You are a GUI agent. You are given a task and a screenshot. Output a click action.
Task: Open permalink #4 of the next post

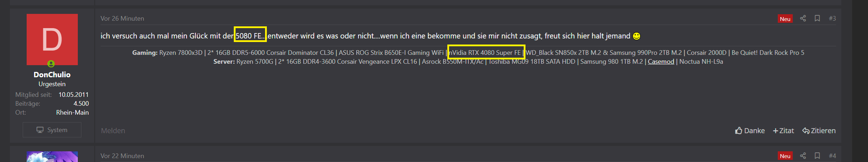(832, 156)
